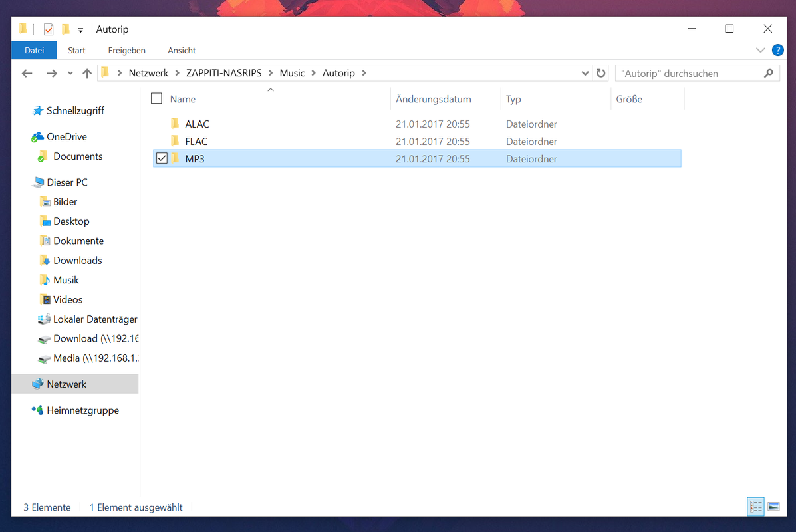This screenshot has height=532, width=796.
Task: Click the Music breadcrumb in address bar
Action: coord(293,73)
